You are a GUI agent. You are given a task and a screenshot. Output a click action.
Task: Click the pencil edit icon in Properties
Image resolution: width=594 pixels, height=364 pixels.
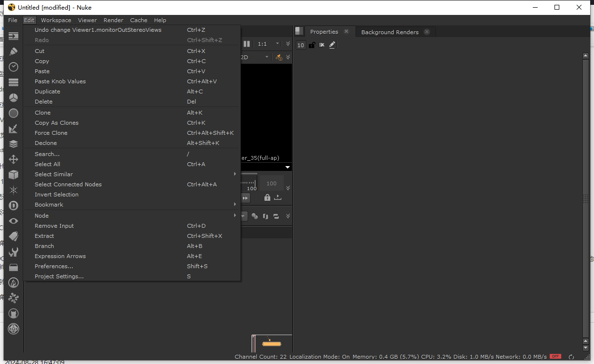click(332, 45)
